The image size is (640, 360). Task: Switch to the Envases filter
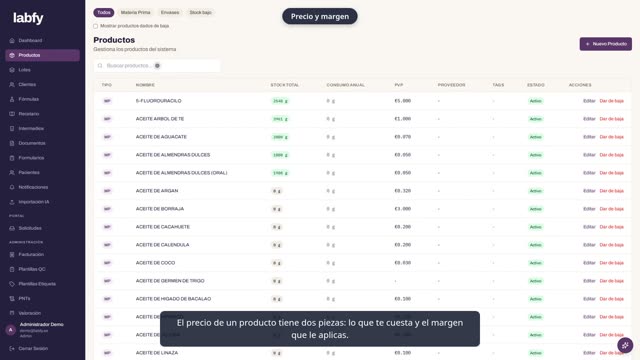coord(170,13)
